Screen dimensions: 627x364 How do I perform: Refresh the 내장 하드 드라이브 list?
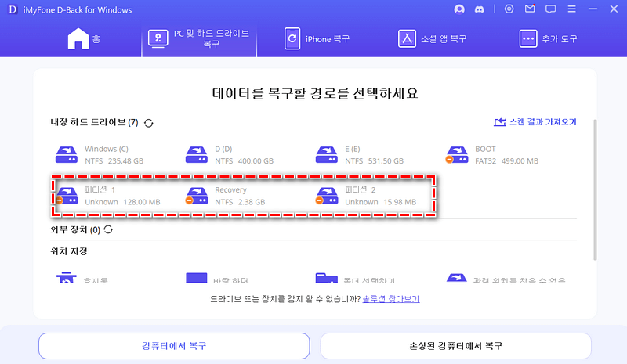(x=149, y=123)
